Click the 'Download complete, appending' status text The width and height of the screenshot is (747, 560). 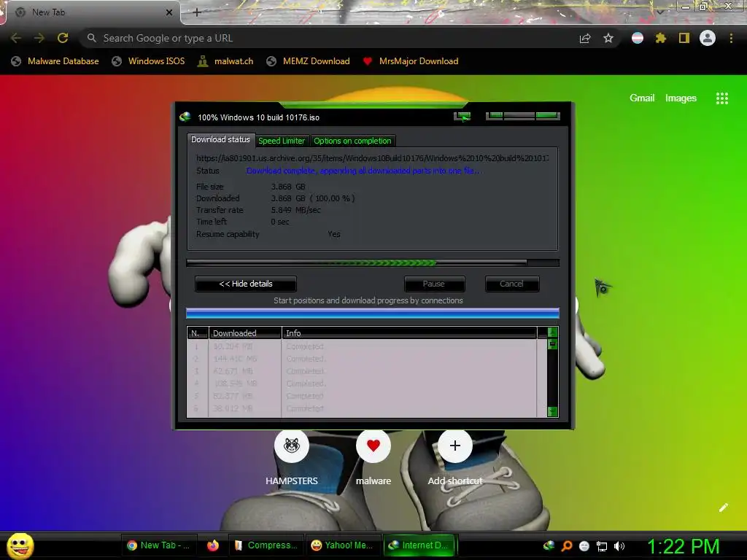365,171
